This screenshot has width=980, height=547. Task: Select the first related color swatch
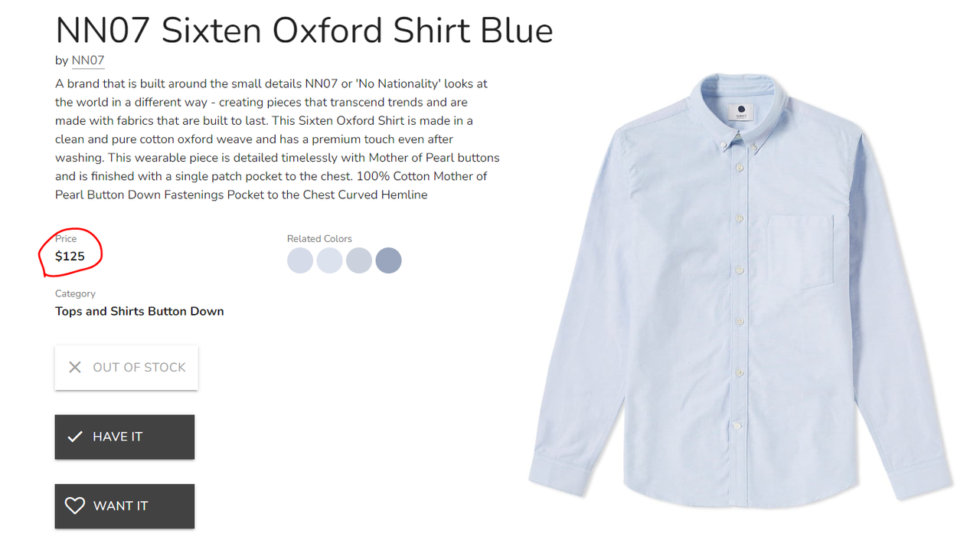point(300,260)
